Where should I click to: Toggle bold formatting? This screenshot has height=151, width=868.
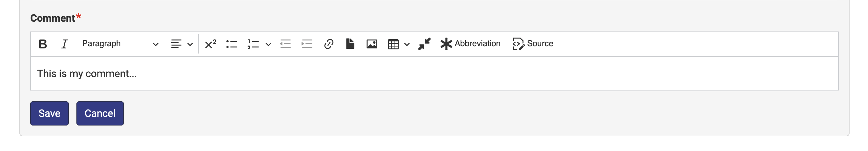click(43, 44)
